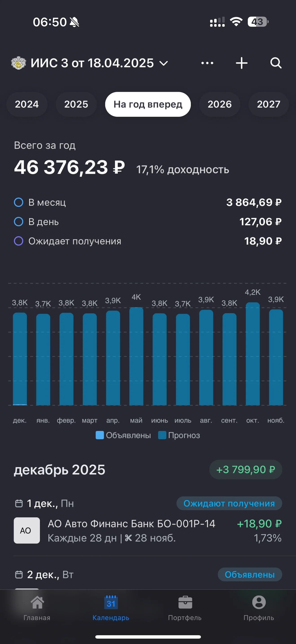Toggle the В день circle indicator

(18, 221)
